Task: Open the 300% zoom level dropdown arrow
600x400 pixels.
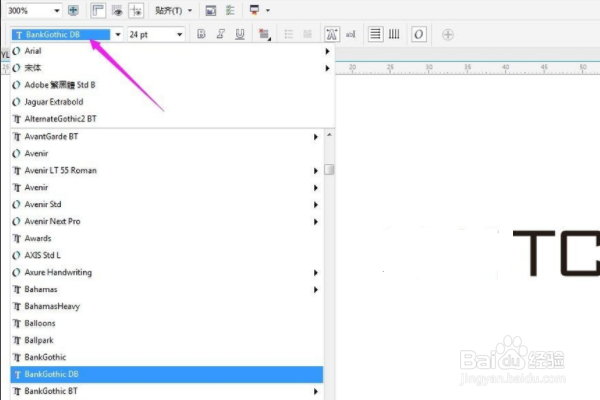Action: coord(57,11)
